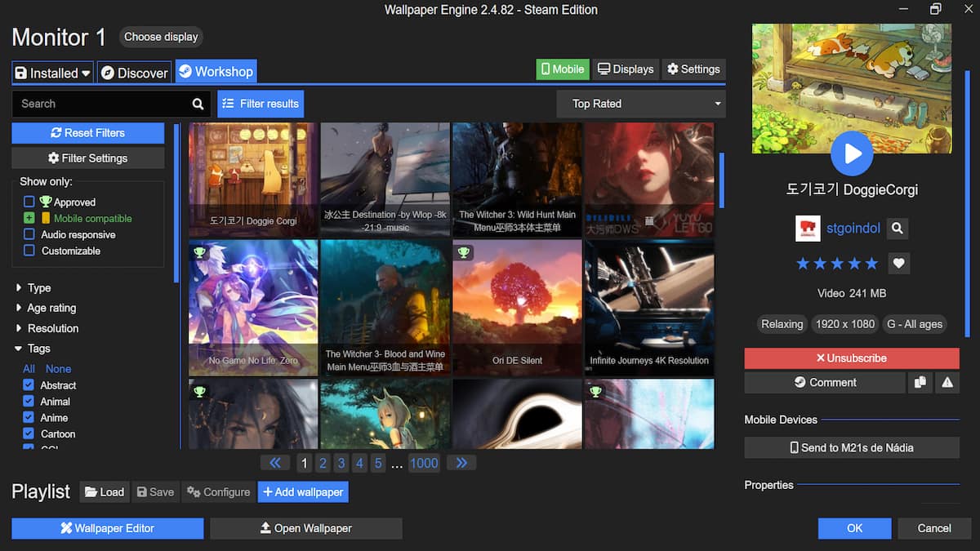
Task: Rate wallpaper with the fifth star
Action: pyautogui.click(x=871, y=264)
